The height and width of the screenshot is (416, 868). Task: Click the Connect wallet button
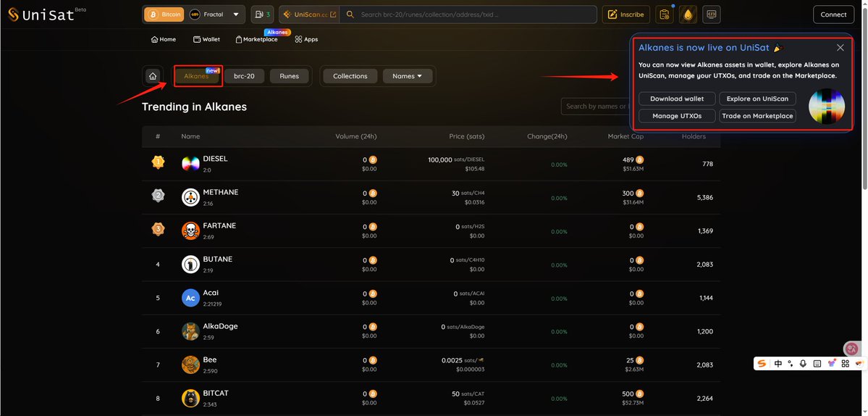[833, 14]
